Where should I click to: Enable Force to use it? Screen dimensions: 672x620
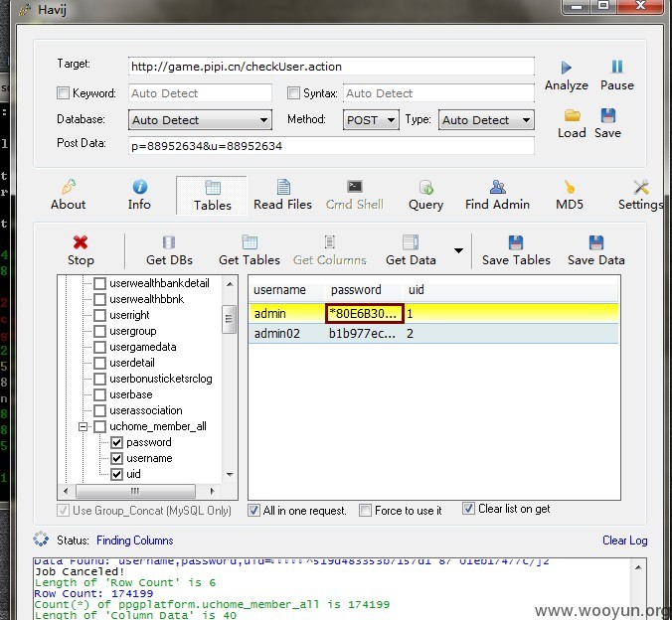click(x=365, y=511)
